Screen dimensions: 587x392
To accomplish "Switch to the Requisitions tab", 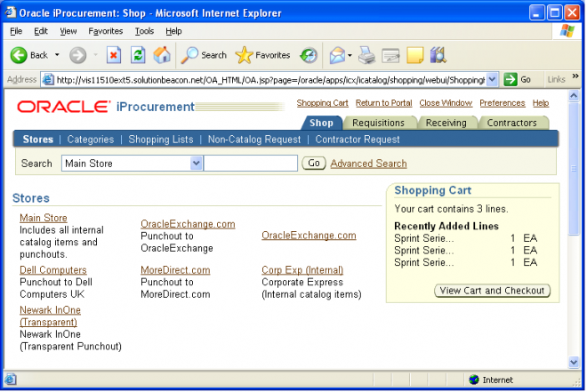I will [x=379, y=123].
